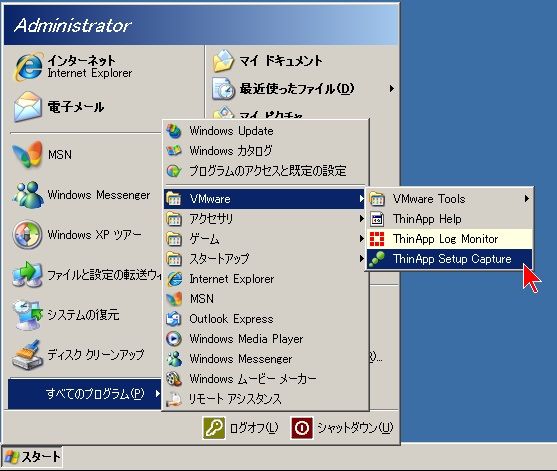Click the シャットダウン power icon
Image resolution: width=557 pixels, height=471 pixels.
click(302, 428)
